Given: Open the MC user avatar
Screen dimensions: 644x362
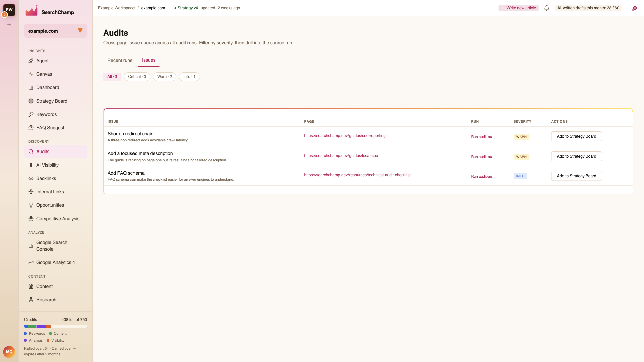Looking at the screenshot, I should pyautogui.click(x=9, y=352).
